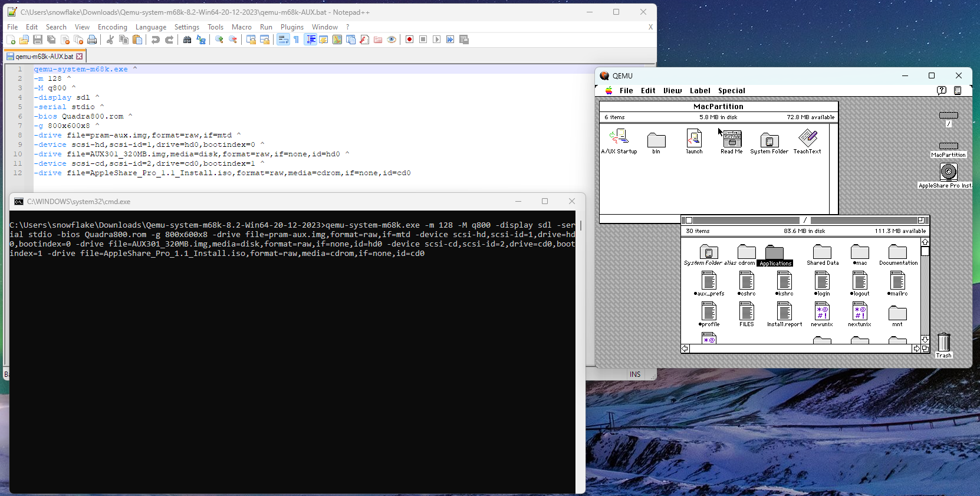The image size is (980, 496).
Task: Open the File menu in Notepad++
Action: point(12,27)
